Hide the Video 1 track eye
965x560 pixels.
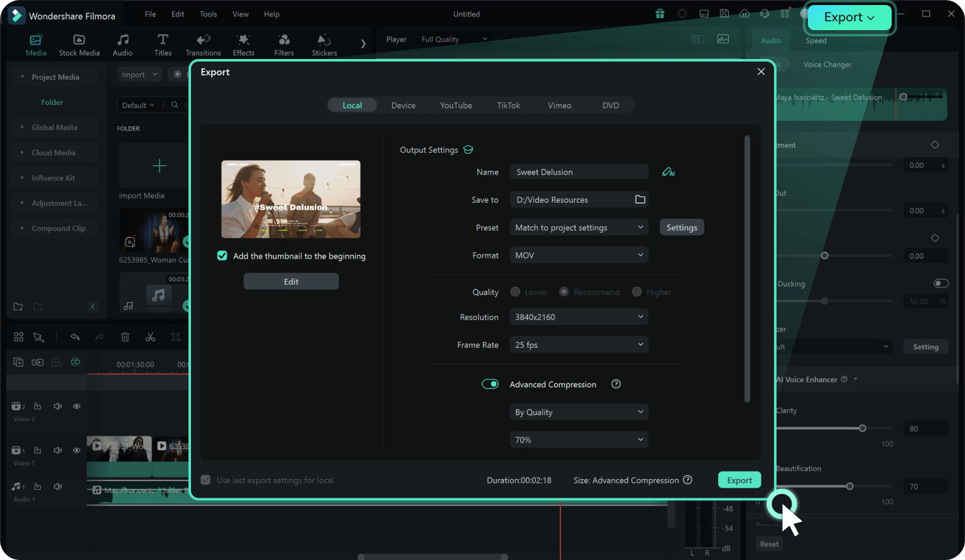click(77, 450)
